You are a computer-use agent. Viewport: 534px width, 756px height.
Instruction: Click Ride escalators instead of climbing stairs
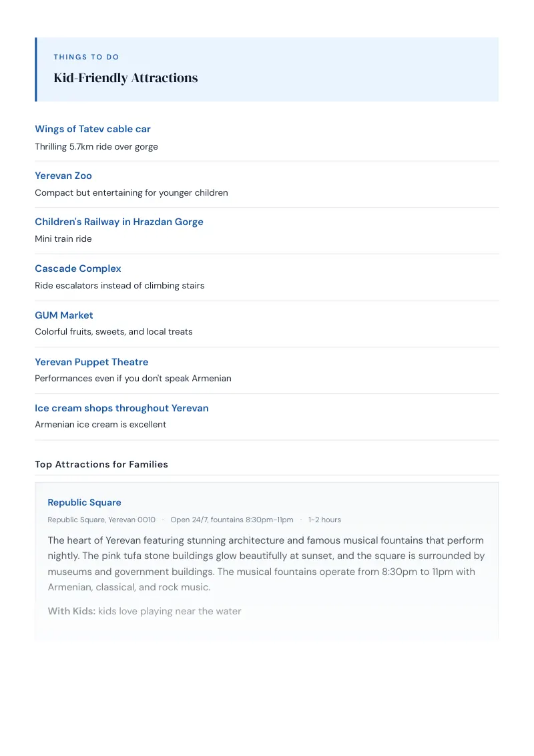point(119,285)
